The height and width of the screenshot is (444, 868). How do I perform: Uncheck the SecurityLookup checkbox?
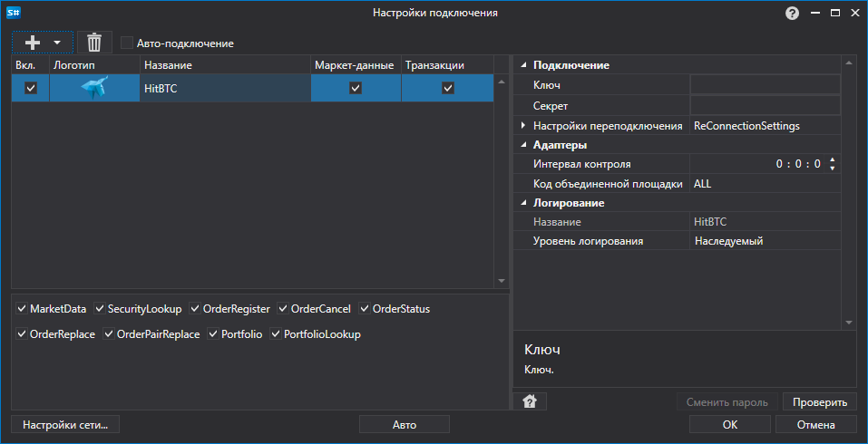pos(100,309)
